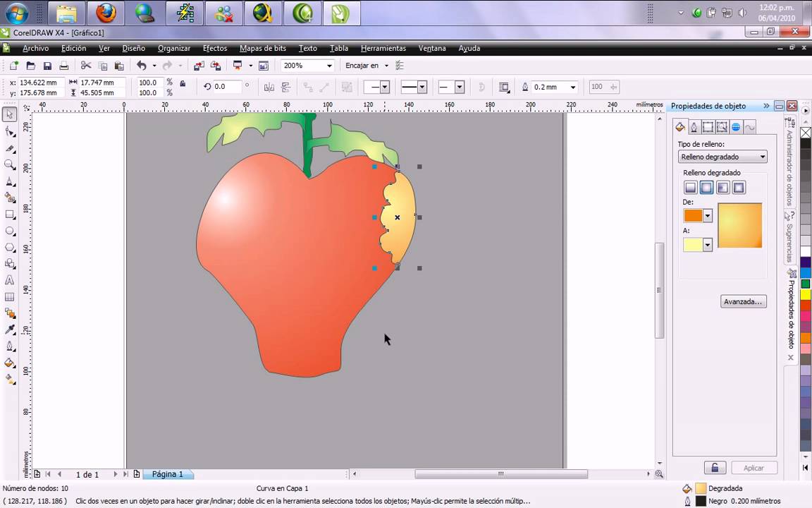Click the Windows Start orb

(x=17, y=13)
